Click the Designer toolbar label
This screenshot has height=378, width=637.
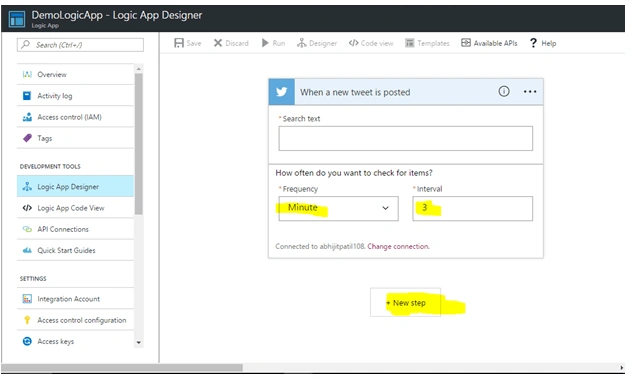(x=323, y=43)
